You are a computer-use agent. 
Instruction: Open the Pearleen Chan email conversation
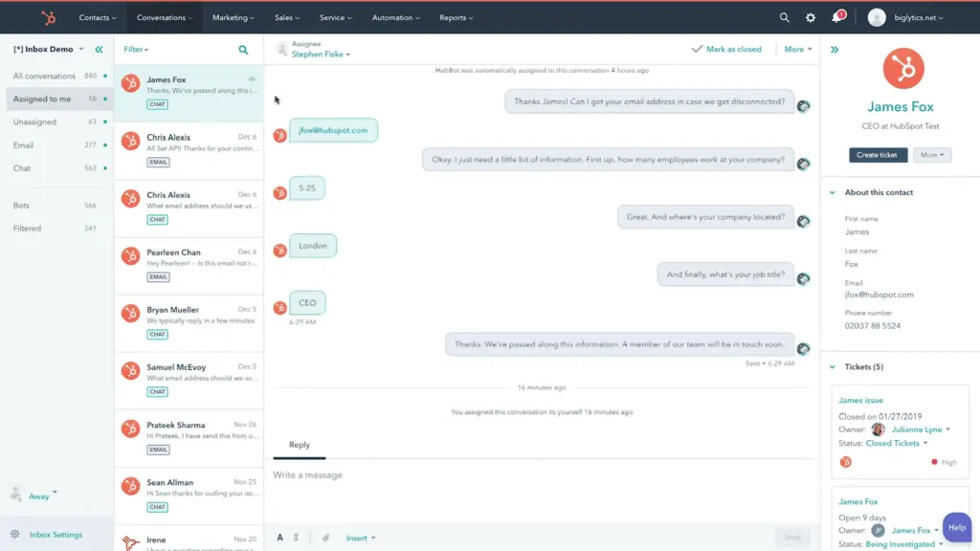tap(189, 266)
